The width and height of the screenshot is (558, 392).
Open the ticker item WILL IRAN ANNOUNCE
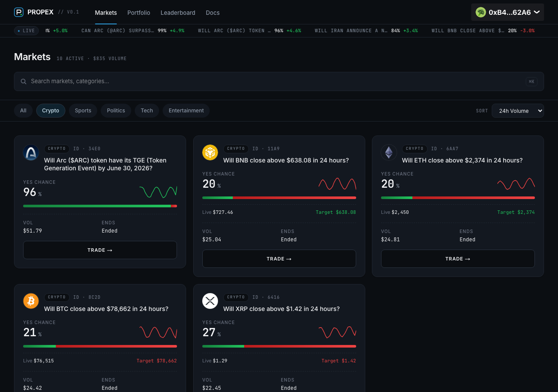366,30
